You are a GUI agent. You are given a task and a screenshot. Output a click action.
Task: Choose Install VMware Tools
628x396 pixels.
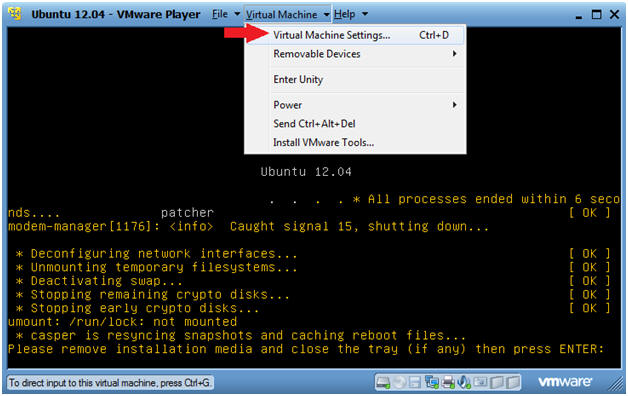(x=355, y=143)
